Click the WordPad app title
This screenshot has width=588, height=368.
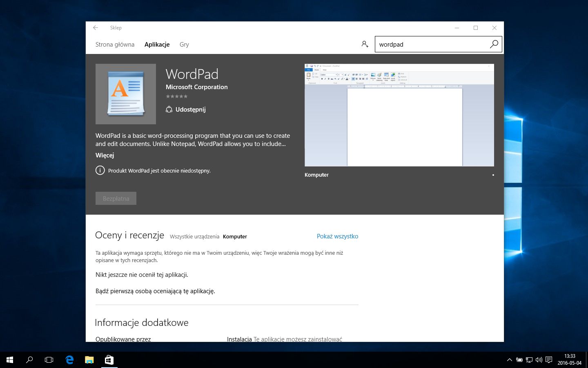[x=192, y=74]
